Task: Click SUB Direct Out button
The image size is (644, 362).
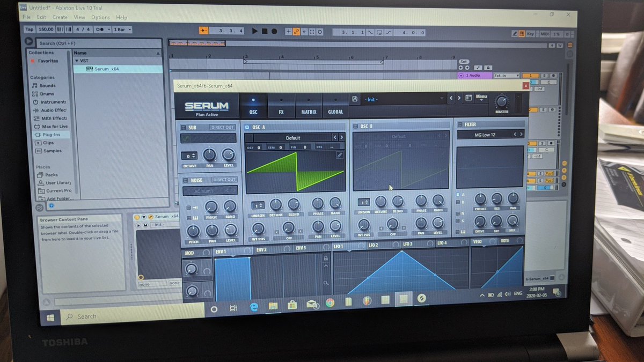Action: tap(222, 127)
